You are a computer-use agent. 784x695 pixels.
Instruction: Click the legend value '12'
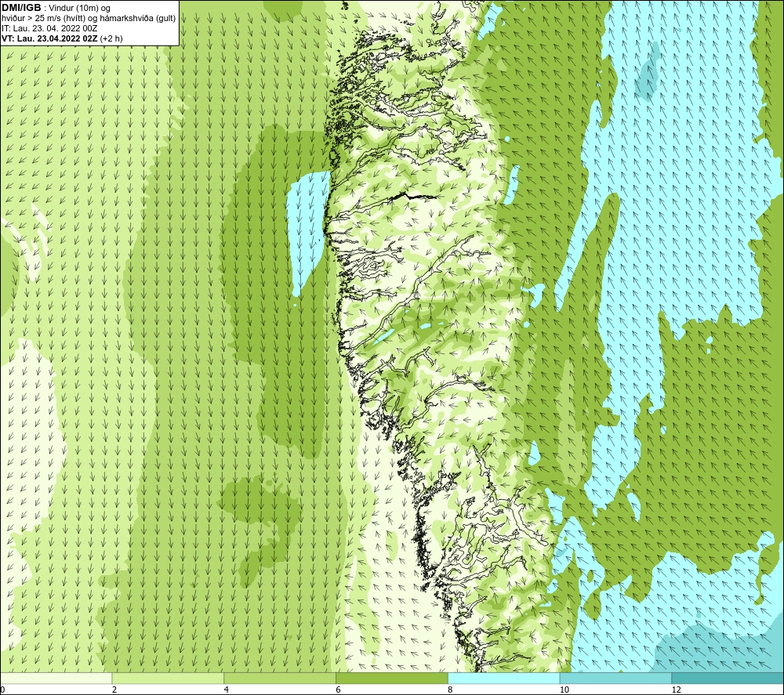(x=677, y=690)
